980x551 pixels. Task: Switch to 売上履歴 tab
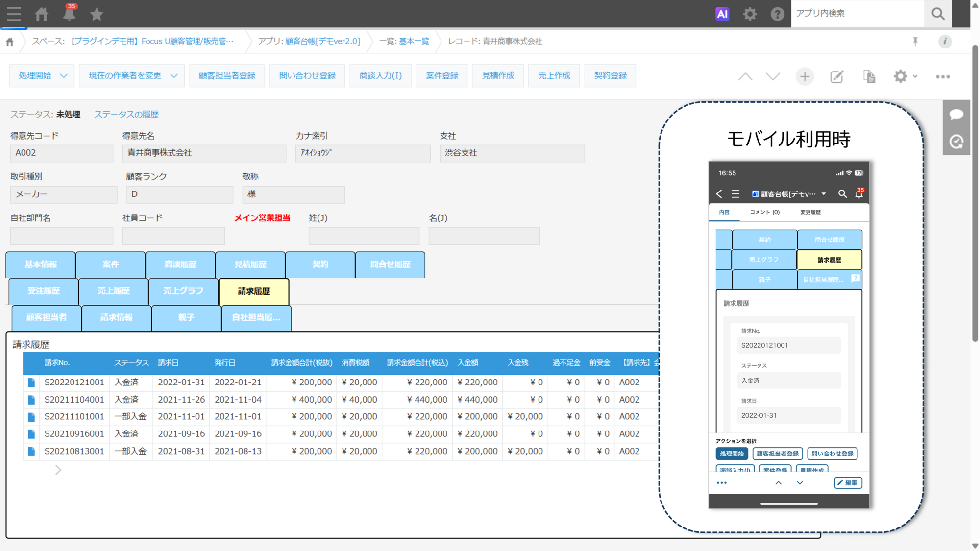click(113, 291)
